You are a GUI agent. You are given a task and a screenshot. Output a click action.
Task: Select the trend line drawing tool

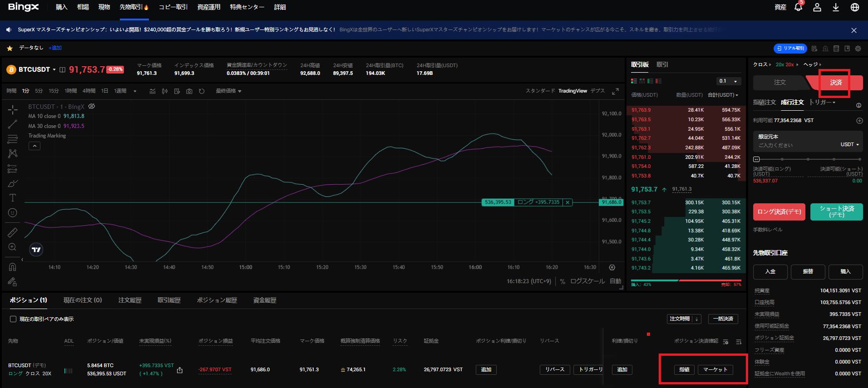tap(13, 124)
